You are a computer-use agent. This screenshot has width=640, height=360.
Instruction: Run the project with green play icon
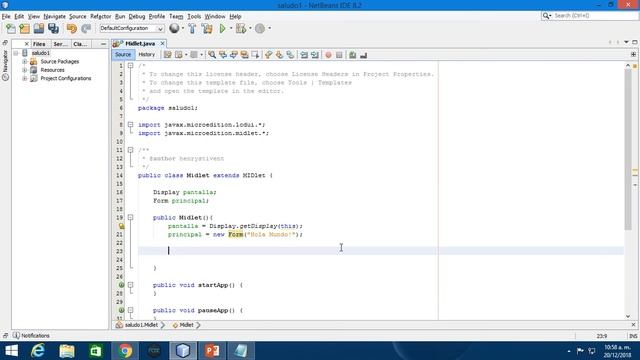pyautogui.click(x=222, y=29)
